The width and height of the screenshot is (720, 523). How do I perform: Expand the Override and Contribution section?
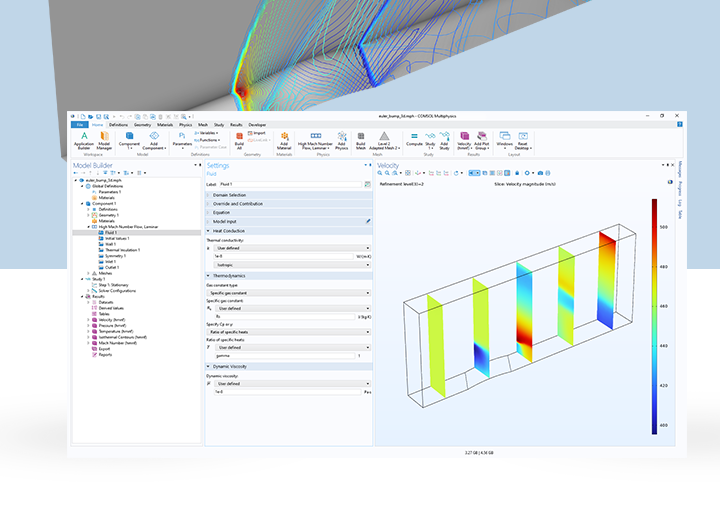289,204
